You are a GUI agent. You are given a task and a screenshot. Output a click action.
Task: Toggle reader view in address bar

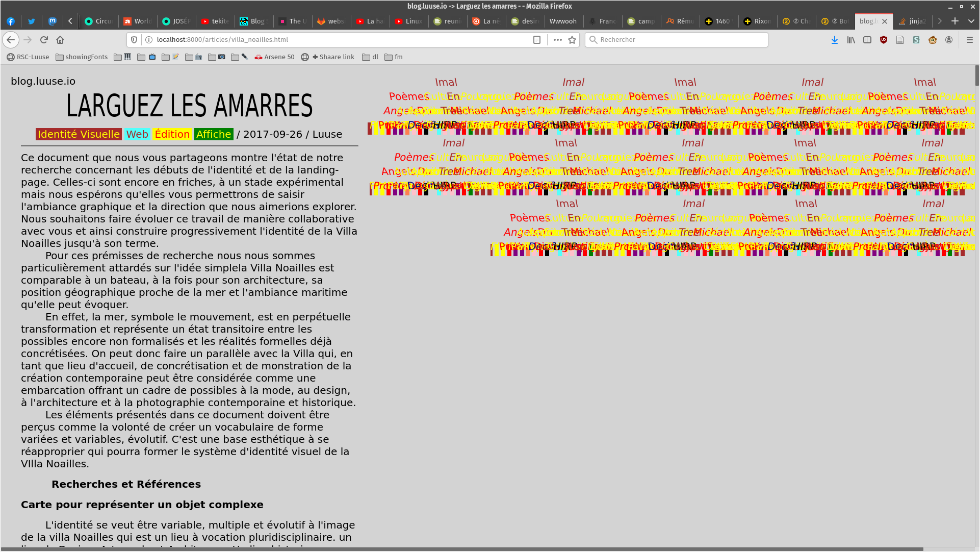coord(537,40)
